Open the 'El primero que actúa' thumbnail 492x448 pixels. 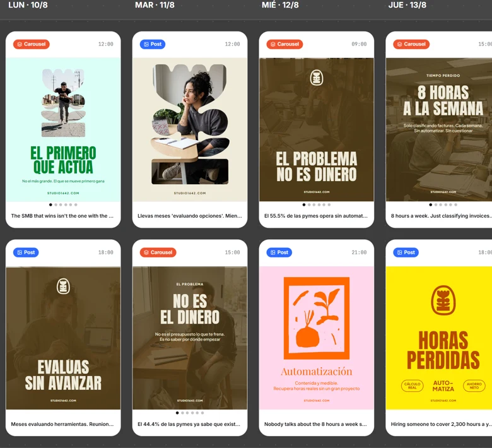[x=63, y=129]
